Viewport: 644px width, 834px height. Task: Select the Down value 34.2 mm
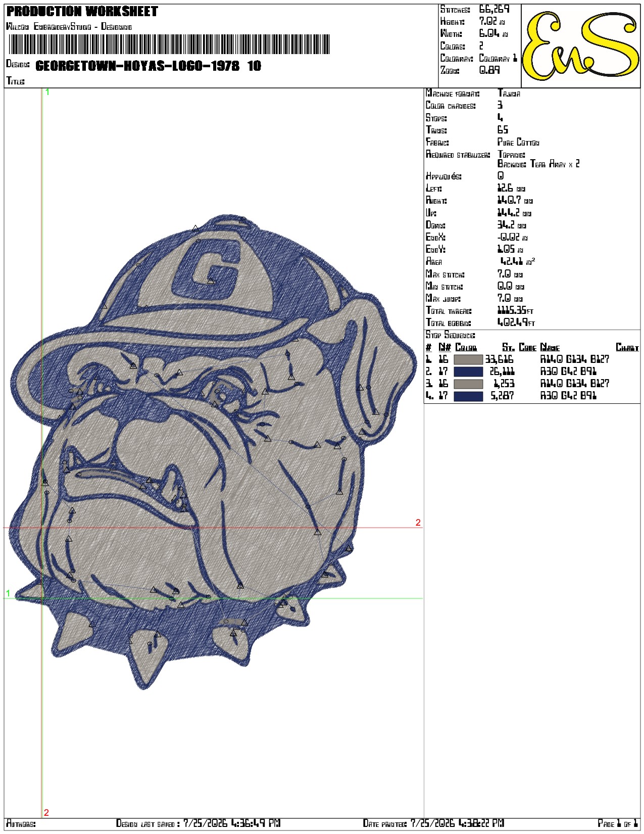512,225
